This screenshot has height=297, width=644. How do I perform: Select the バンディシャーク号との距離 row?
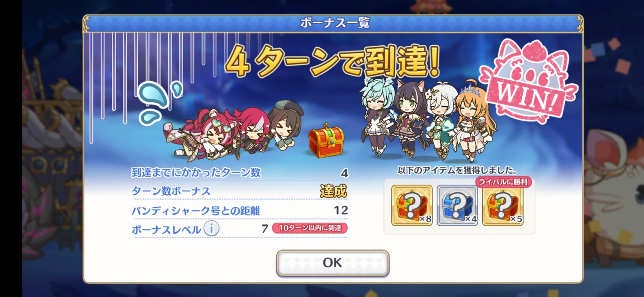[240, 211]
